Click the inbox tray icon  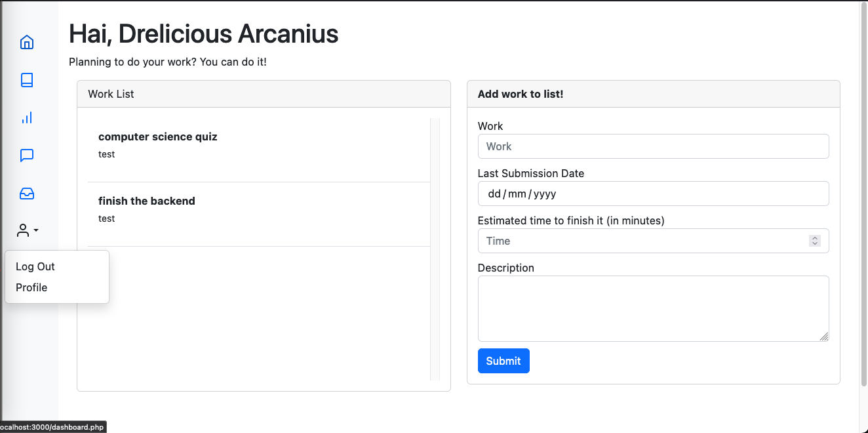27,194
